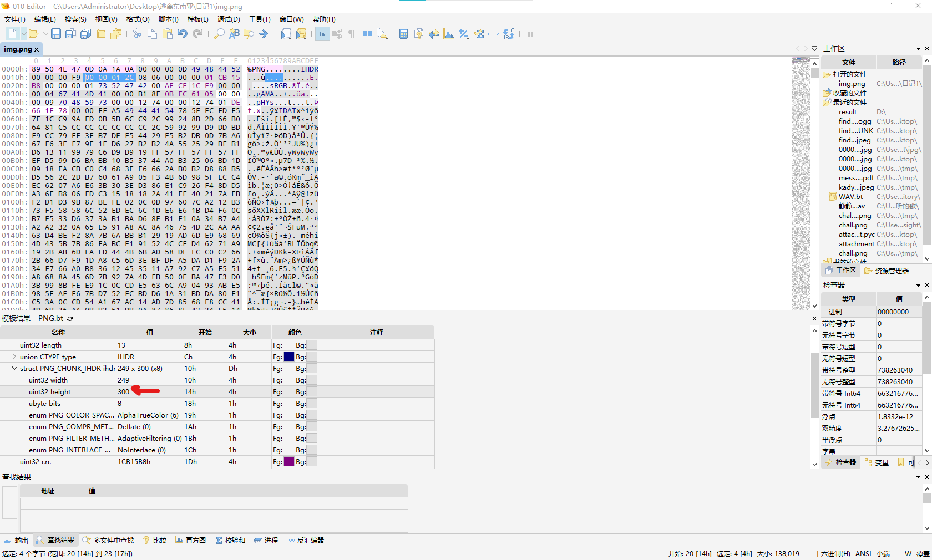Open the 检查器 panel options dropdown
Image resolution: width=932 pixels, height=560 pixels.
pyautogui.click(x=918, y=286)
